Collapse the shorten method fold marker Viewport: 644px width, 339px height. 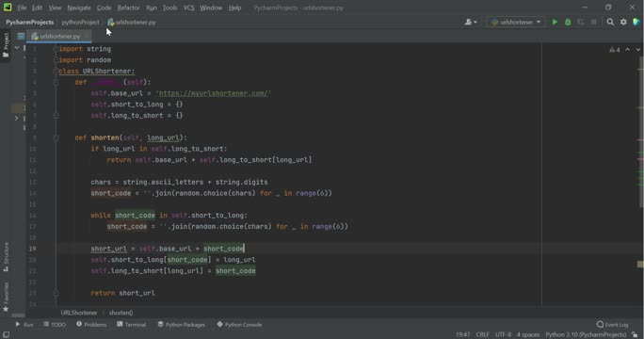click(56, 138)
